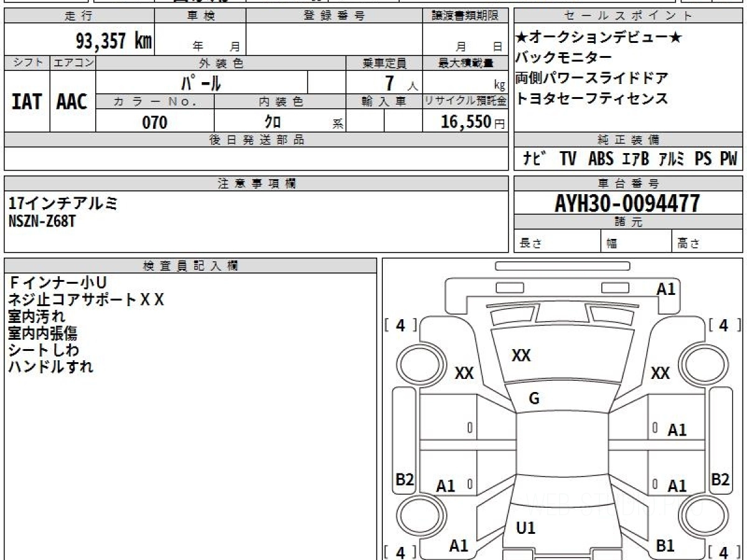The width and height of the screenshot is (747, 560).
Task: Select the IAT transmission value
Action: pos(27,101)
